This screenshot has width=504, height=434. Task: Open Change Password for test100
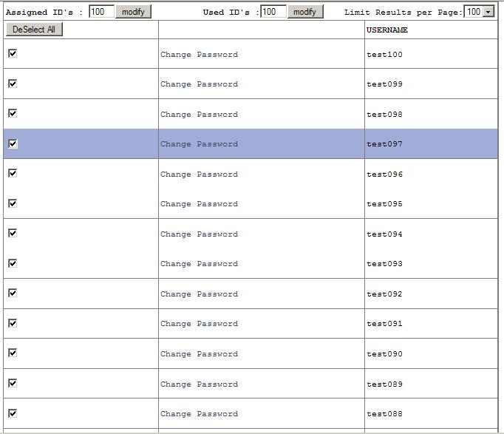[200, 54]
